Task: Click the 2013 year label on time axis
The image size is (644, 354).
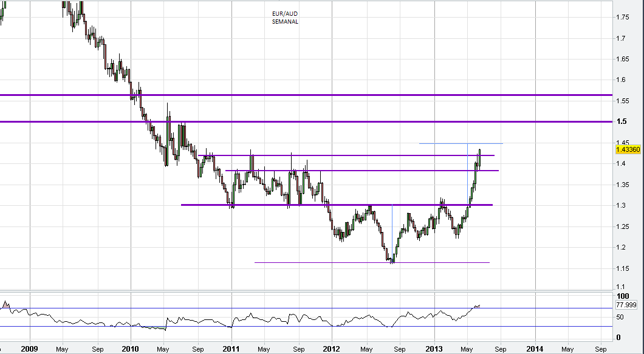Action: point(434,350)
